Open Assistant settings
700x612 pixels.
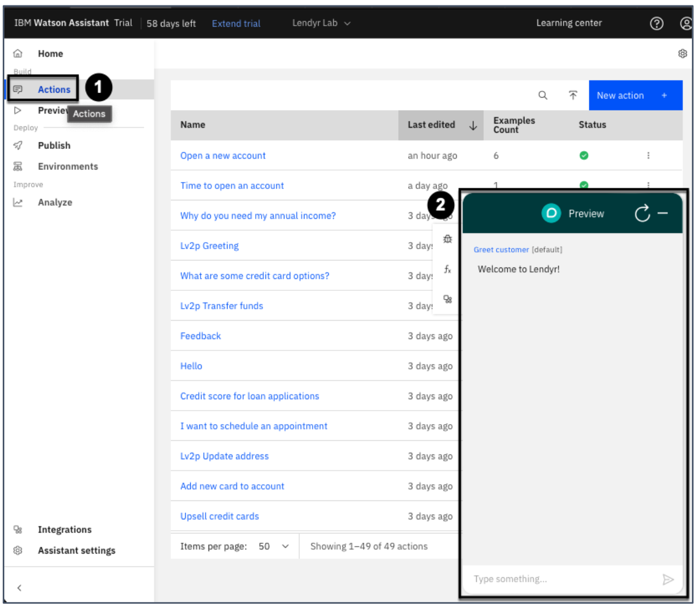(x=76, y=550)
